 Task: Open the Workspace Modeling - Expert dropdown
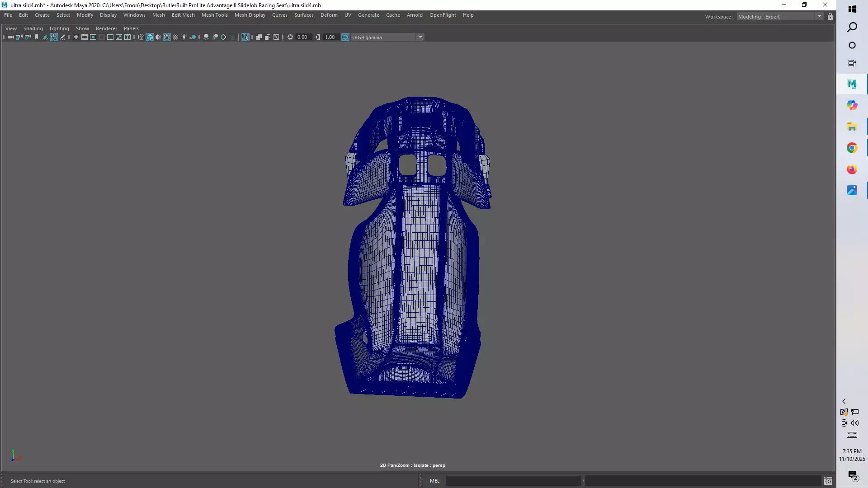coord(780,17)
